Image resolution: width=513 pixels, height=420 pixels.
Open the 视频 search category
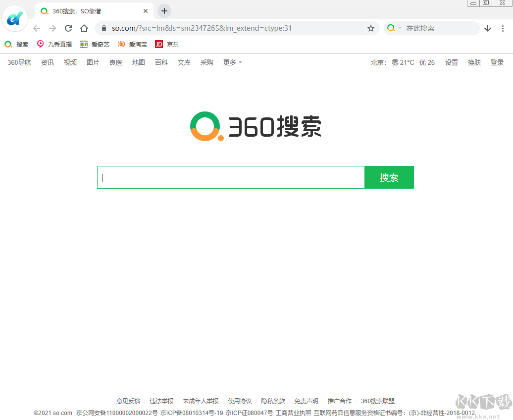[x=70, y=62]
